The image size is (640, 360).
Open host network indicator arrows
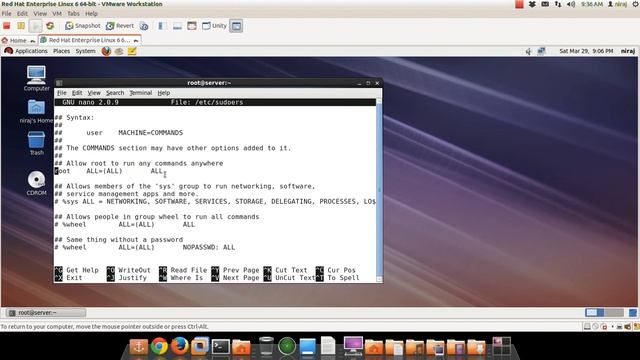[x=558, y=4]
